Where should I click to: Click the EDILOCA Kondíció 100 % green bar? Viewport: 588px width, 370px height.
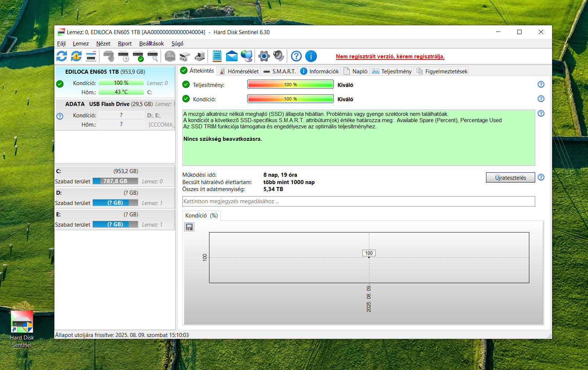click(121, 83)
